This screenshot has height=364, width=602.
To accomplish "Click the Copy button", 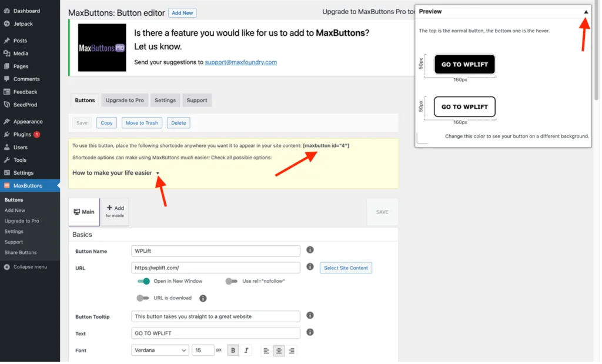I will [106, 123].
